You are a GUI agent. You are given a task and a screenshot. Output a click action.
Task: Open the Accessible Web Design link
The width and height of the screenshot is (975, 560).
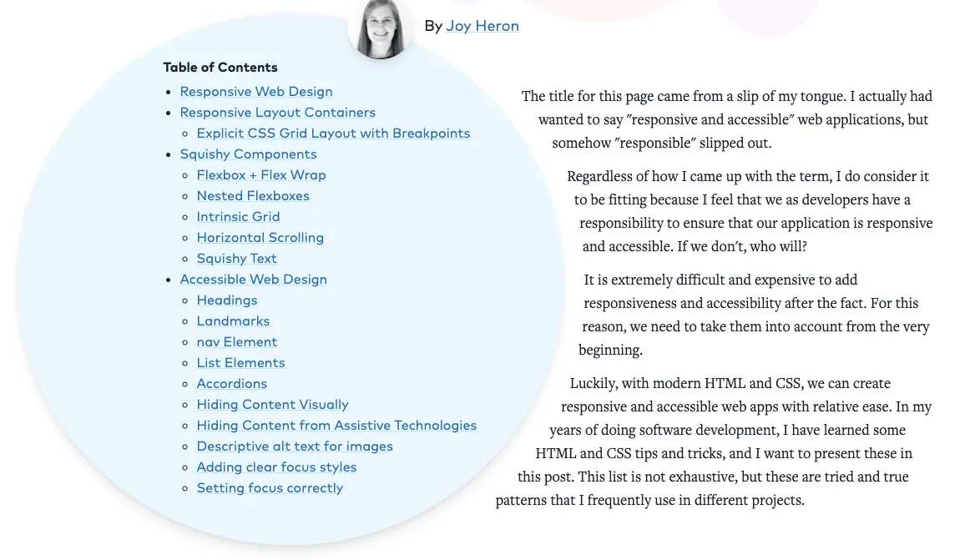pyautogui.click(x=253, y=280)
